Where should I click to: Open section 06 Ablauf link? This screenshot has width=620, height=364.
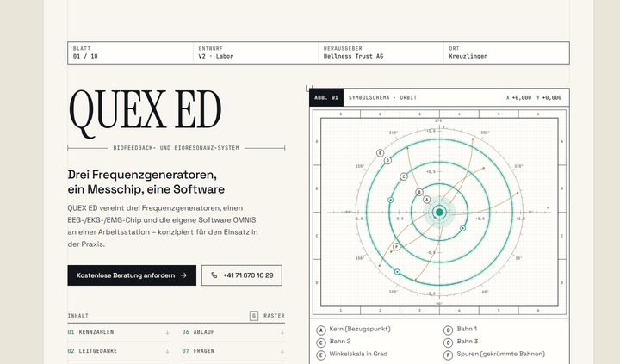[233, 332]
